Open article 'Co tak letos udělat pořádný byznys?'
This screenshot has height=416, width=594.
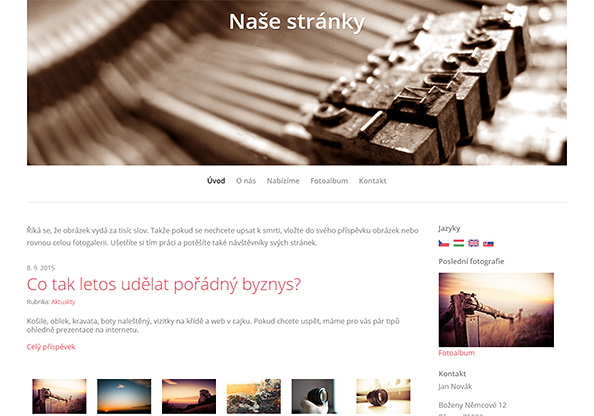pos(164,285)
